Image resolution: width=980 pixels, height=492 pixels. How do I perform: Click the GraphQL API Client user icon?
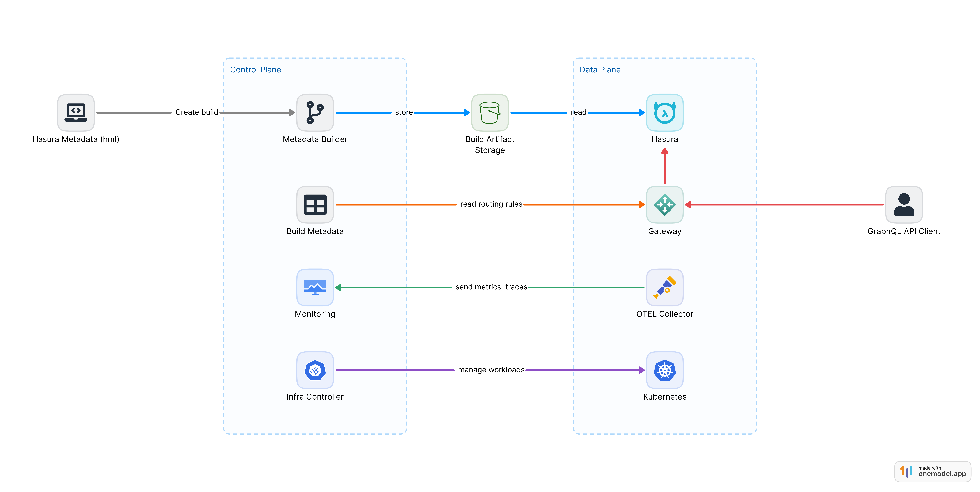point(904,205)
